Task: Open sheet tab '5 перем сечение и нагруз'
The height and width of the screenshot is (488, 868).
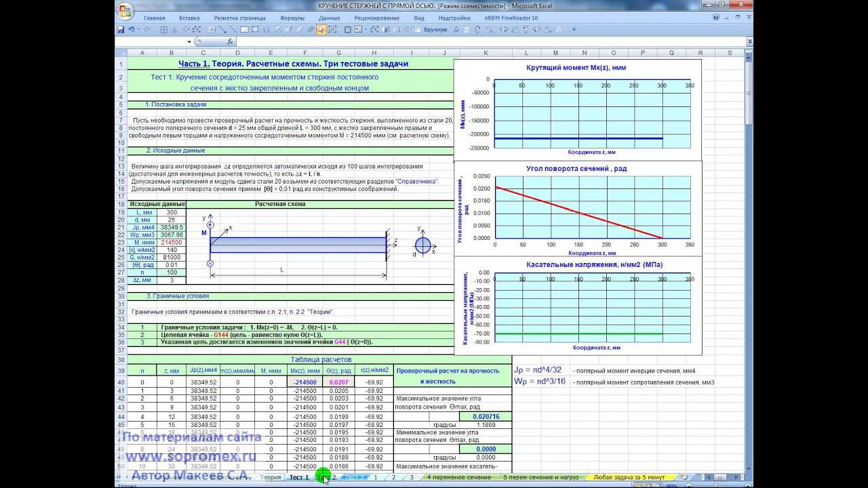Action: pos(540,477)
